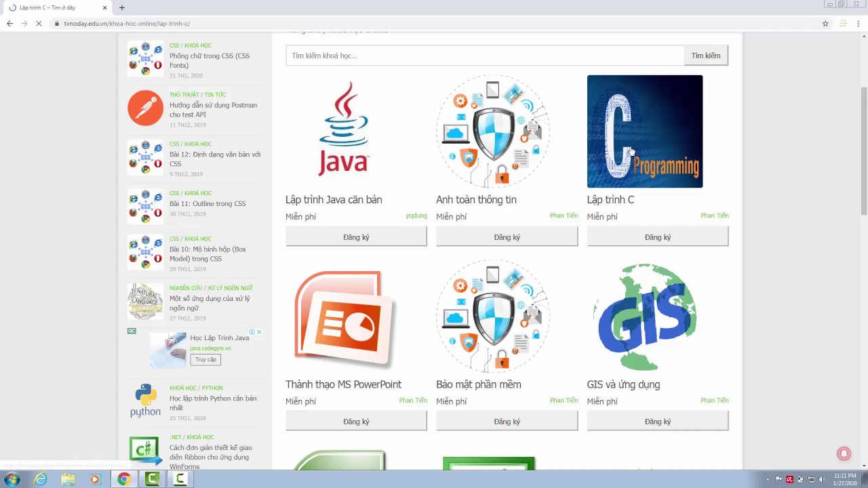The image size is (868, 488).
Task: Register for the 'An toàn thông tin' course
Action: point(507,237)
